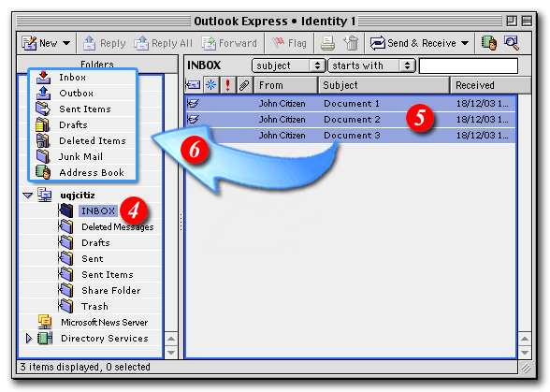Click the Send & Receive button
Viewport: 550px width, 392px height.
point(419,43)
